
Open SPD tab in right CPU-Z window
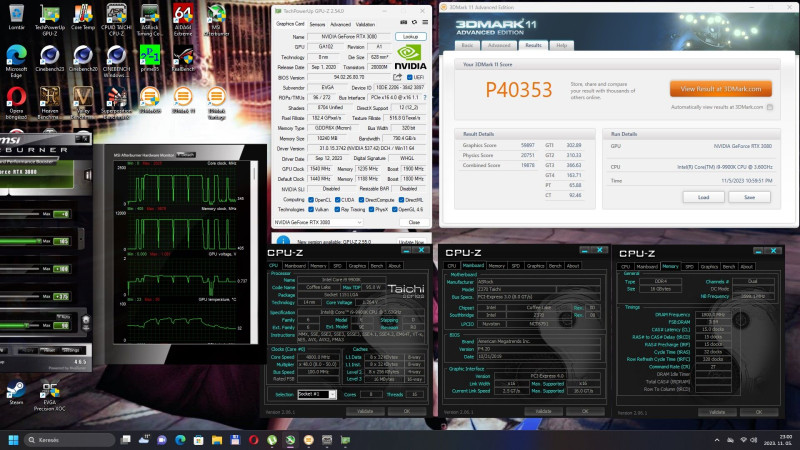point(689,266)
